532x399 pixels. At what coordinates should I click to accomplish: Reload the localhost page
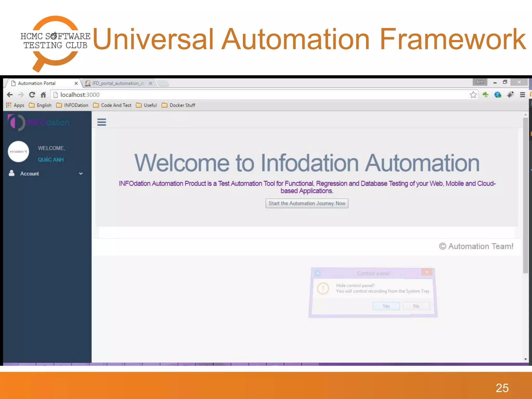[x=32, y=95]
